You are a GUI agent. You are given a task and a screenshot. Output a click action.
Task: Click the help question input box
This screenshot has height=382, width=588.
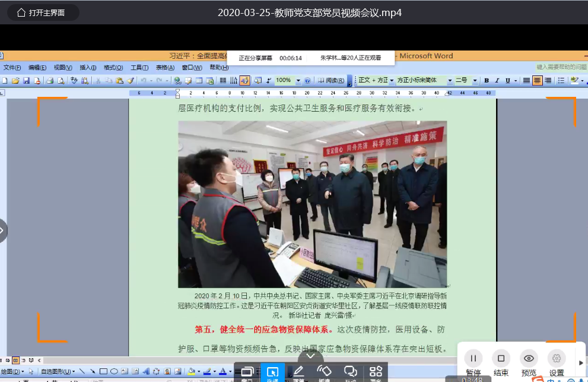click(x=561, y=67)
